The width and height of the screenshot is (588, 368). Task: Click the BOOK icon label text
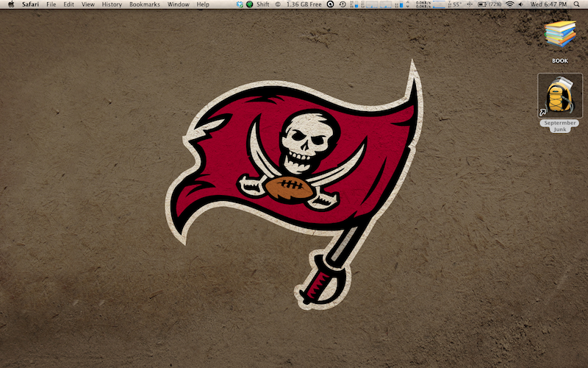click(560, 61)
